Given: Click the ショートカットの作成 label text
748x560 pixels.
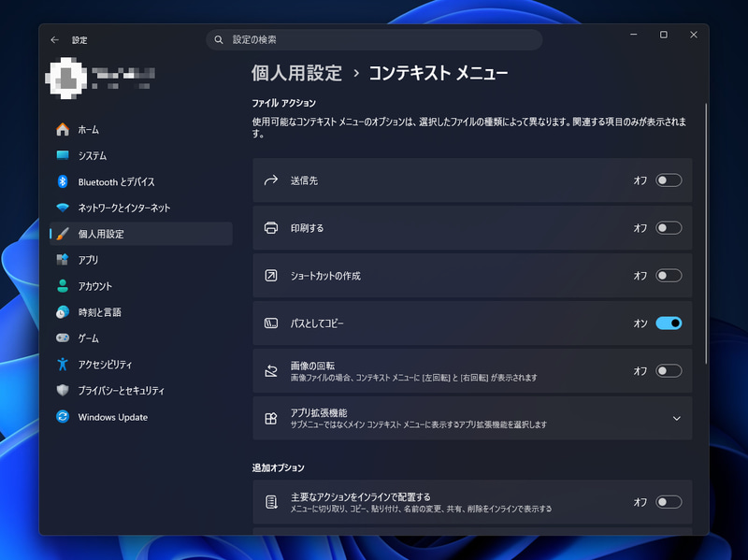Looking at the screenshot, I should (x=325, y=276).
